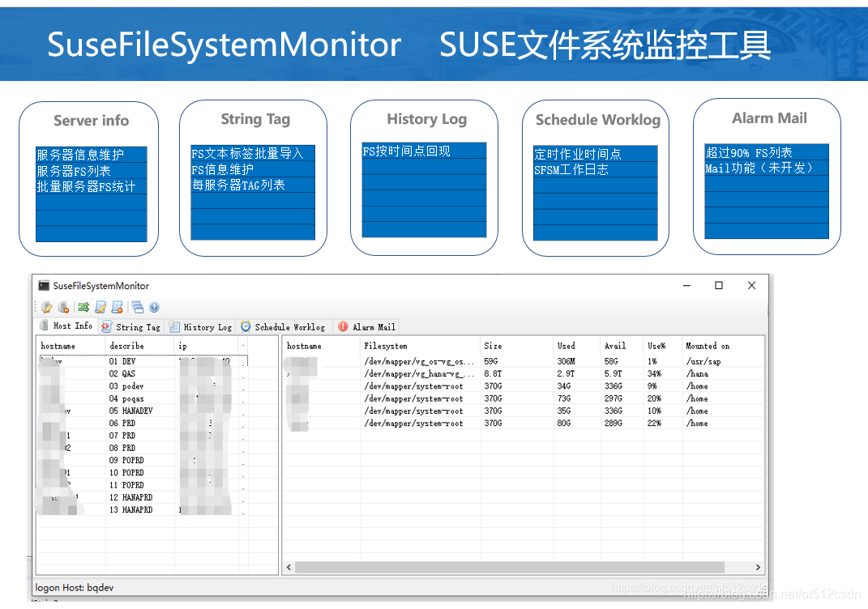Select the 13 HANAPRD host row
Screen dimensions: 868x609
click(143, 510)
